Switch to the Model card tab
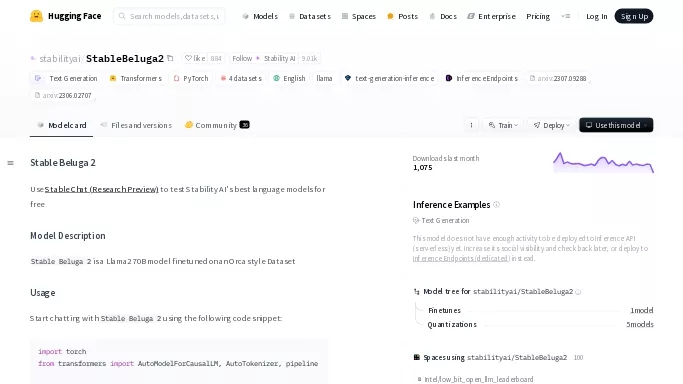 click(61, 125)
